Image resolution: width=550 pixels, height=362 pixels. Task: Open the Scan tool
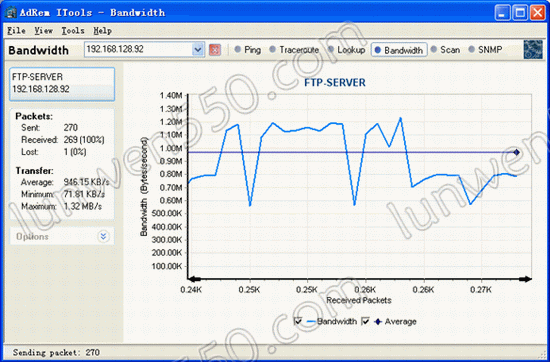(x=445, y=50)
